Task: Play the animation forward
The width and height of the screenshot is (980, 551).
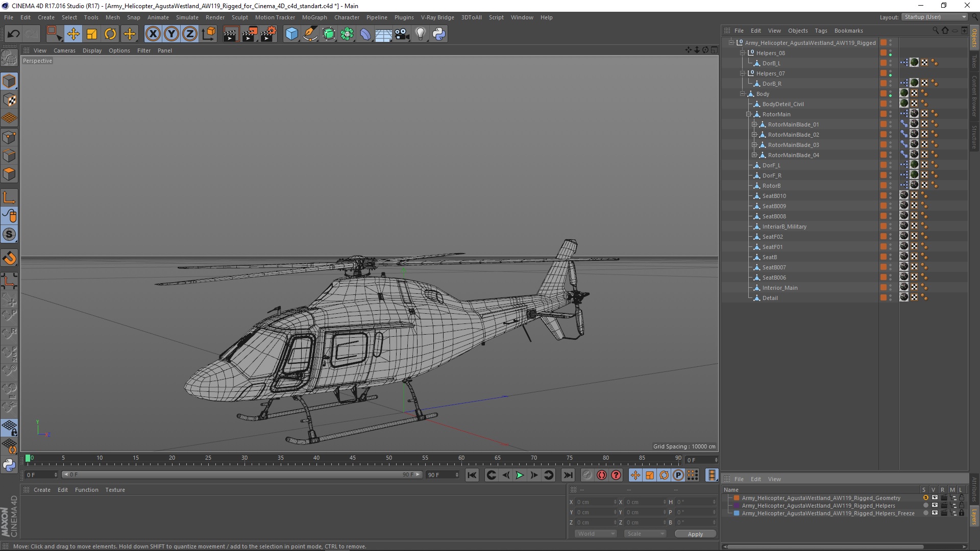Action: [x=520, y=475]
